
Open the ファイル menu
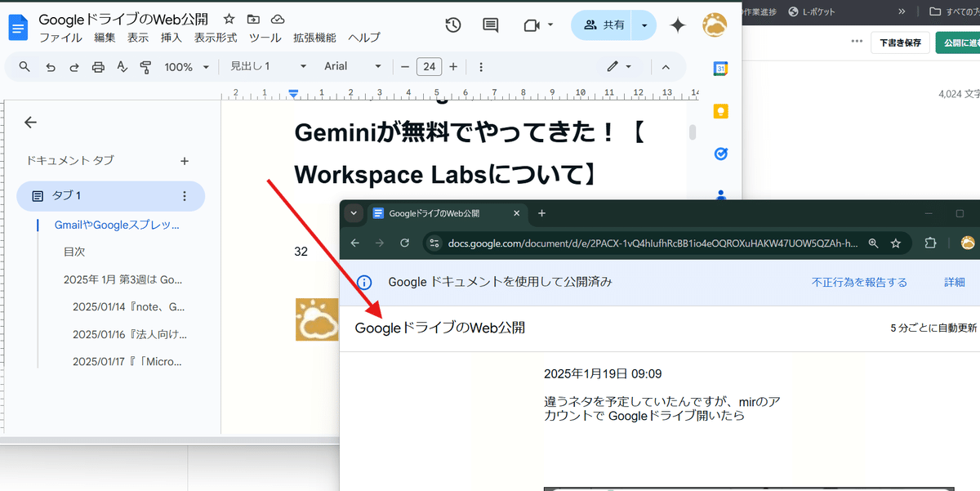[x=60, y=38]
